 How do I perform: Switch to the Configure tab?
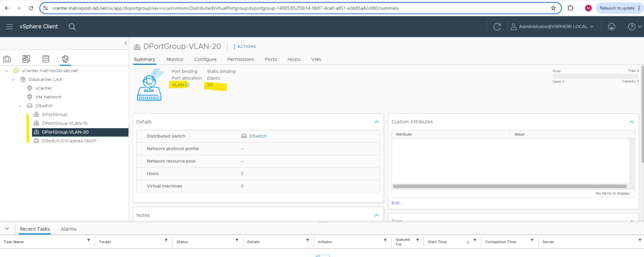(205, 60)
